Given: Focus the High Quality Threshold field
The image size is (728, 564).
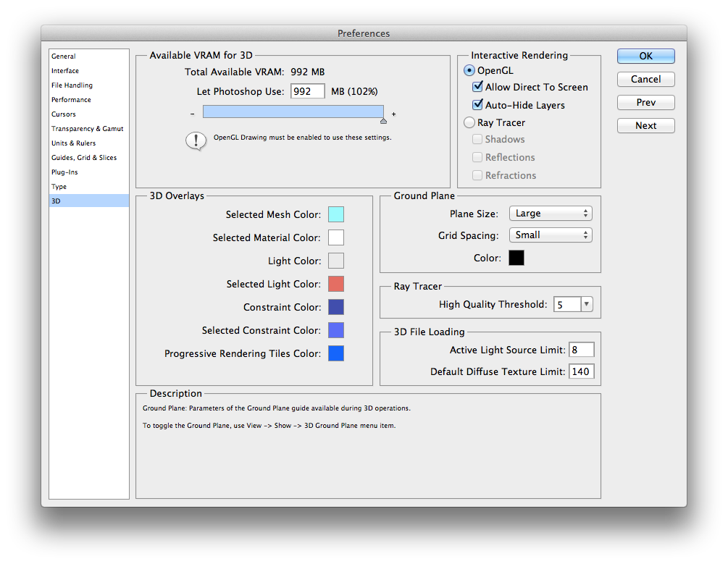Looking at the screenshot, I should [x=567, y=304].
